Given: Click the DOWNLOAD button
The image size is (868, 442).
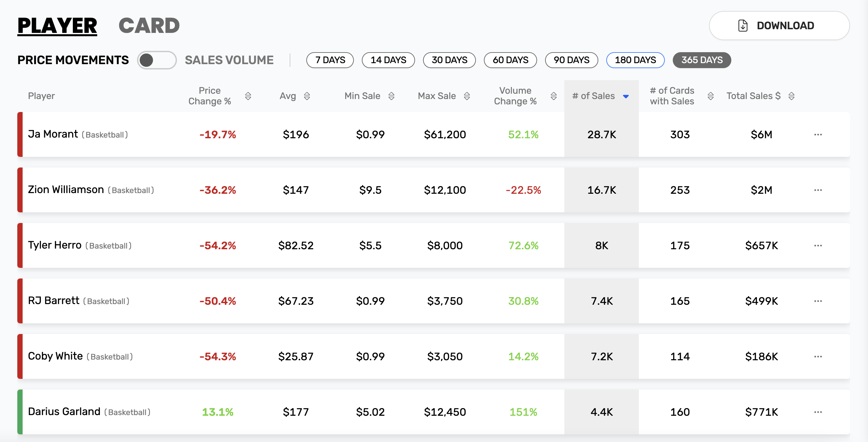Looking at the screenshot, I should pyautogui.click(x=780, y=26).
